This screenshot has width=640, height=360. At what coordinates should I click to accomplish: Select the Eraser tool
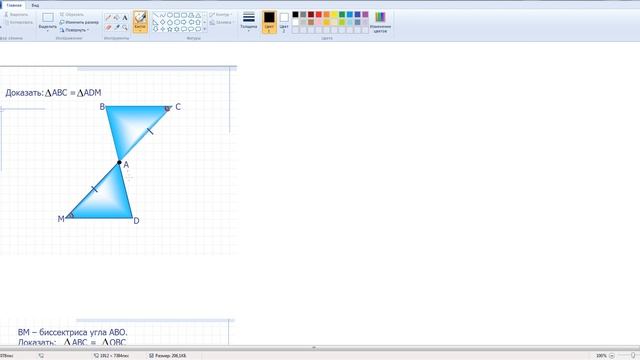[108, 27]
